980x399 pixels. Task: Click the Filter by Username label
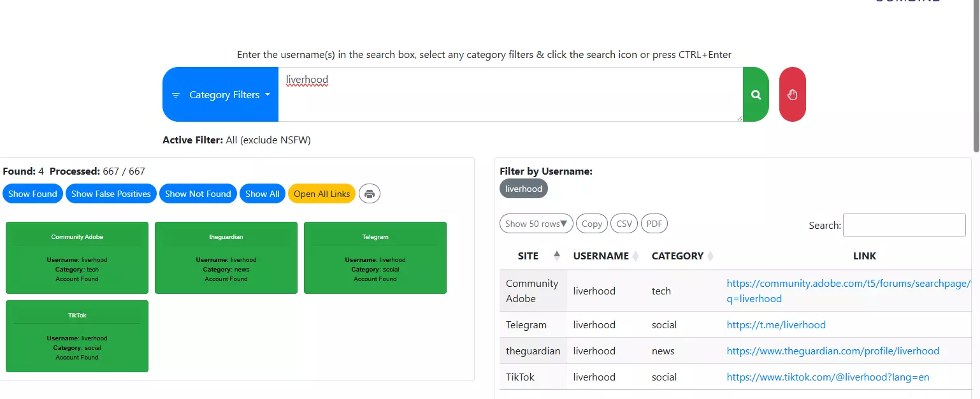point(546,171)
